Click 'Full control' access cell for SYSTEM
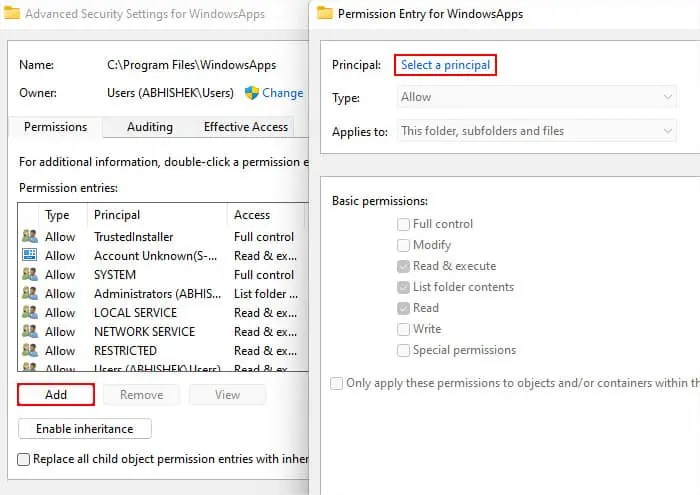The height and width of the screenshot is (495, 700). tap(264, 275)
